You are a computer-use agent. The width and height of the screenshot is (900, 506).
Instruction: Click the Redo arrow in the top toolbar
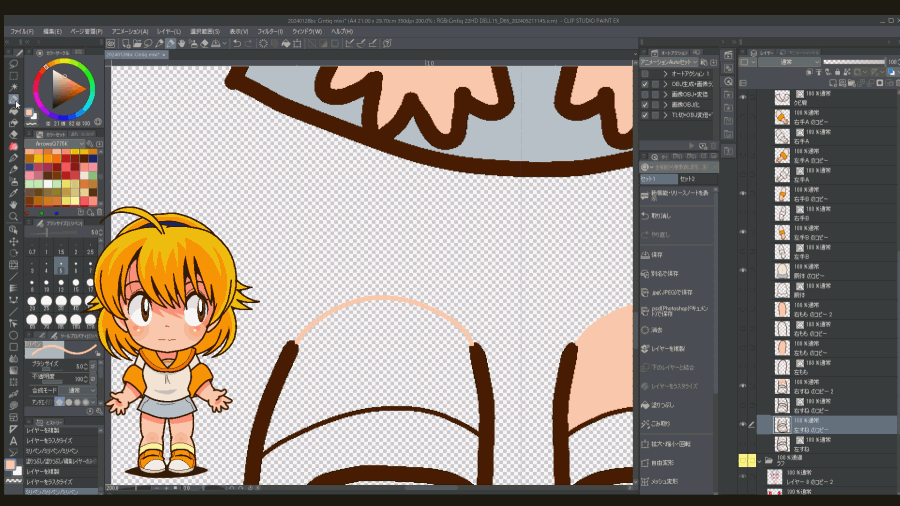click(x=249, y=43)
